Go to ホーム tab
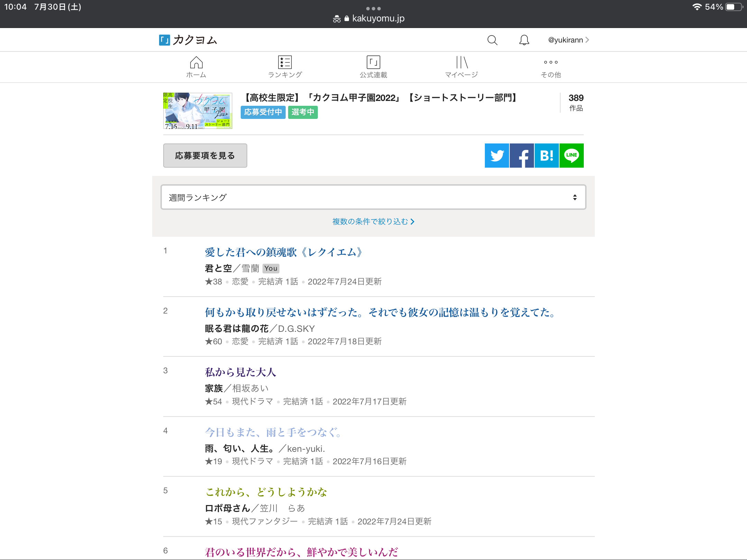Screen dimensions: 747x560 196,67
